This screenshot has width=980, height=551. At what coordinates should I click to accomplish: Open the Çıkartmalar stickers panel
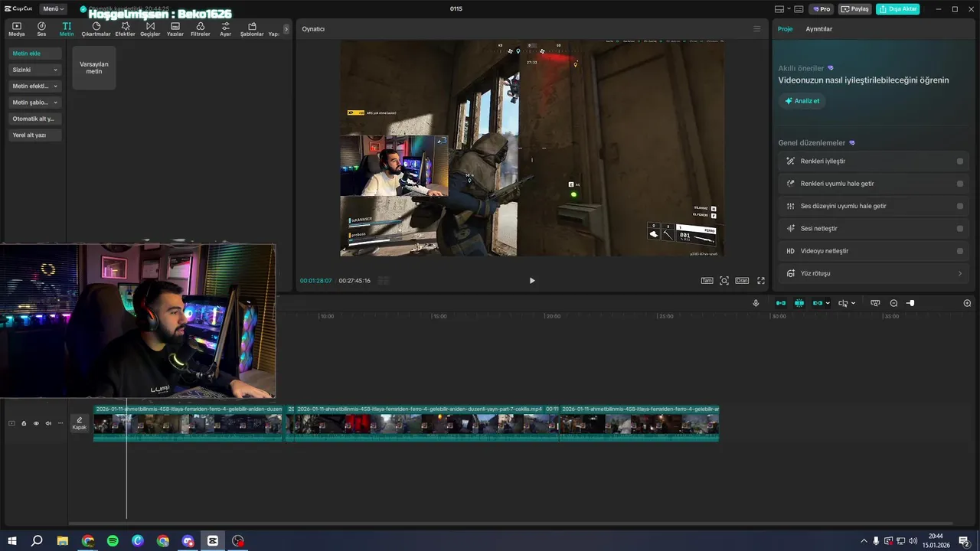[x=96, y=29]
